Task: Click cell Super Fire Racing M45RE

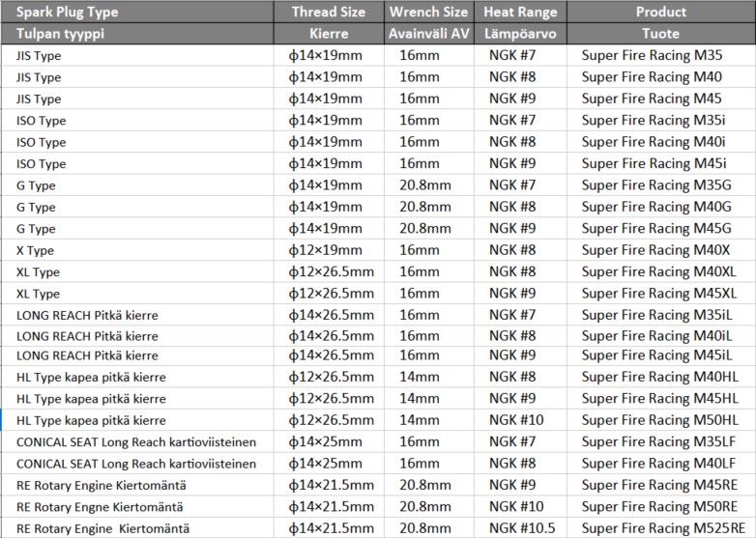Action: click(x=661, y=485)
